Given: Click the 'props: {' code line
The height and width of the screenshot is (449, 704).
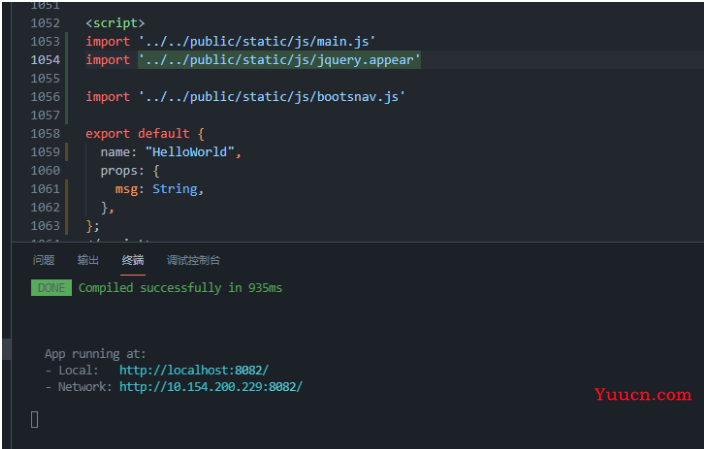Looking at the screenshot, I should (130, 171).
